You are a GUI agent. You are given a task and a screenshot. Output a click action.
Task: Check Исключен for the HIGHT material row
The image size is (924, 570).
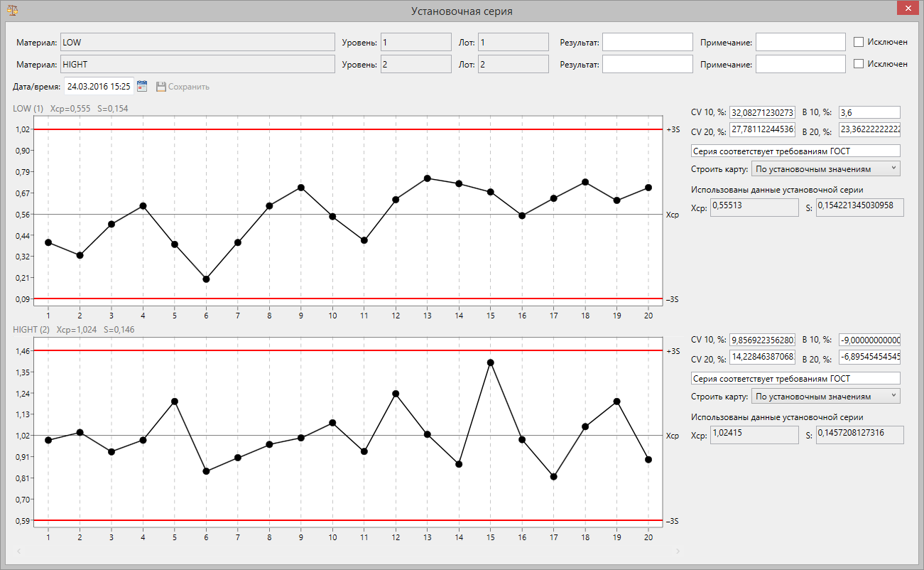859,64
